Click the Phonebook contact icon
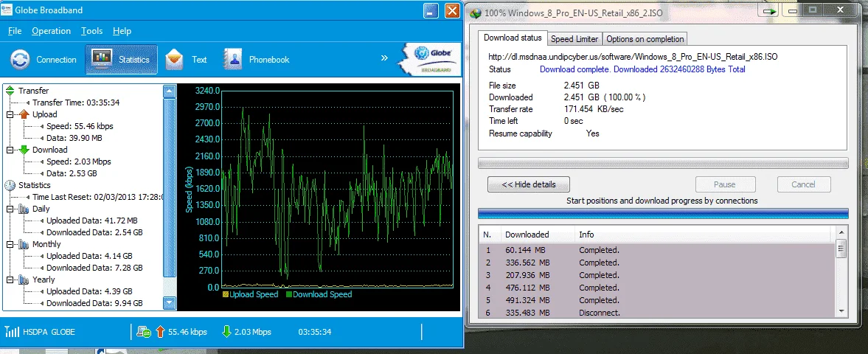The height and width of the screenshot is (354, 868). coord(233,59)
